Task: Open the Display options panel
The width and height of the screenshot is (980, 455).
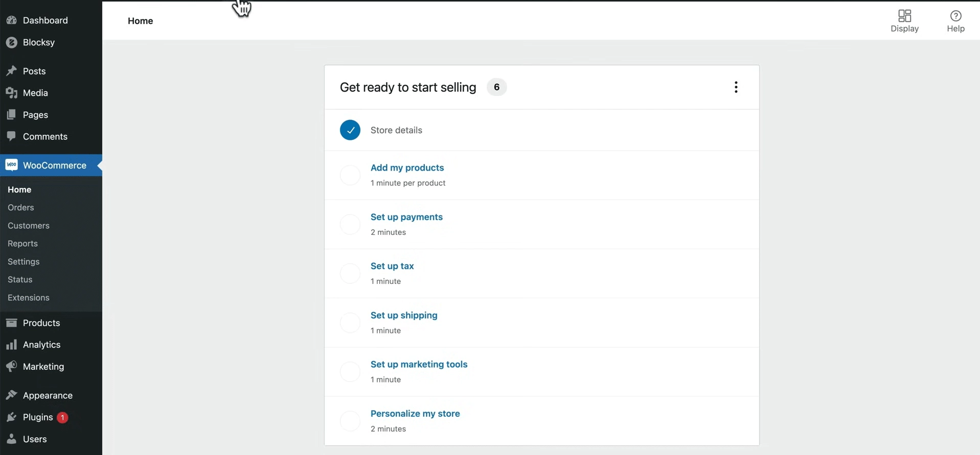Action: [x=904, y=21]
